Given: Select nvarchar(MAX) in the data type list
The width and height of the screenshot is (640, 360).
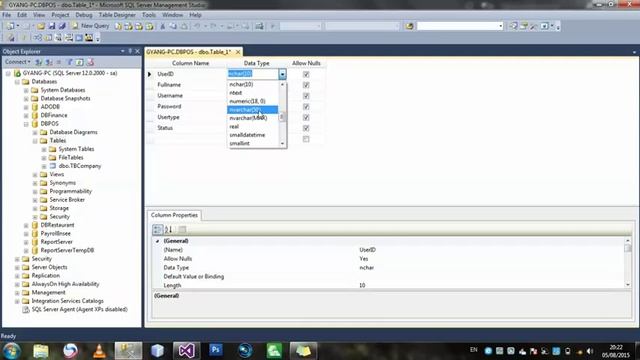Looking at the screenshot, I should point(253,118).
